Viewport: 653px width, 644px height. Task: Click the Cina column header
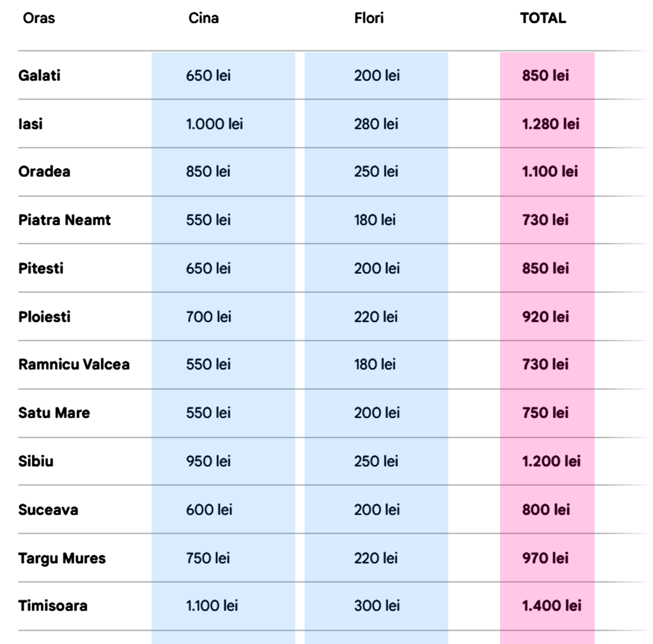coord(203,18)
